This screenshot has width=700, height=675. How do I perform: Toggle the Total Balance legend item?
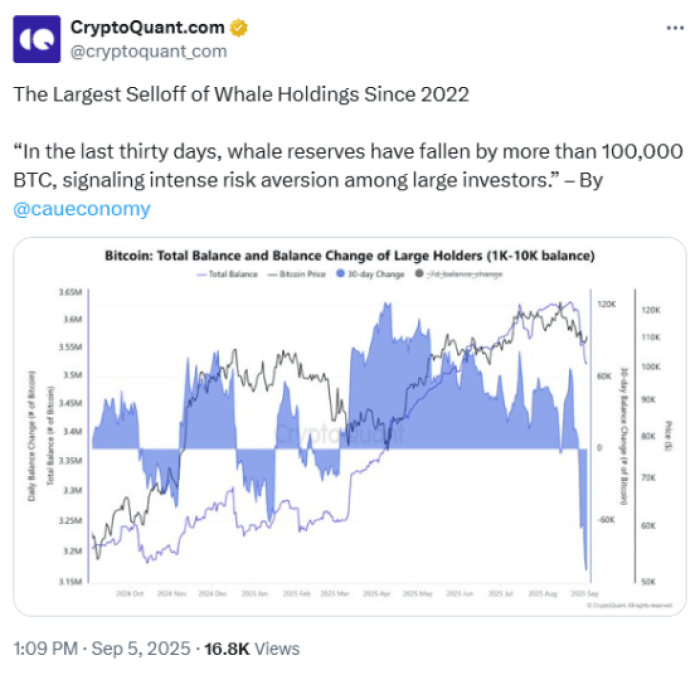(x=229, y=273)
